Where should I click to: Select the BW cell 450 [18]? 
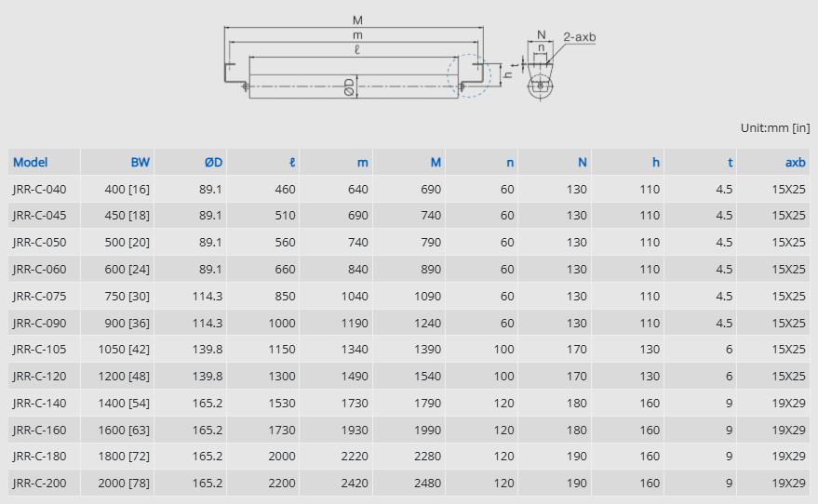pos(127,216)
